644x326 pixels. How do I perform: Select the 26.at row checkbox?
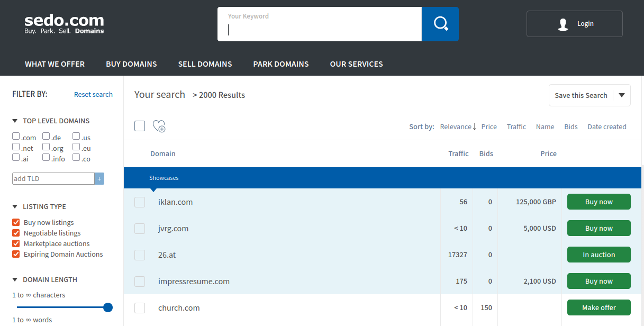coord(140,255)
